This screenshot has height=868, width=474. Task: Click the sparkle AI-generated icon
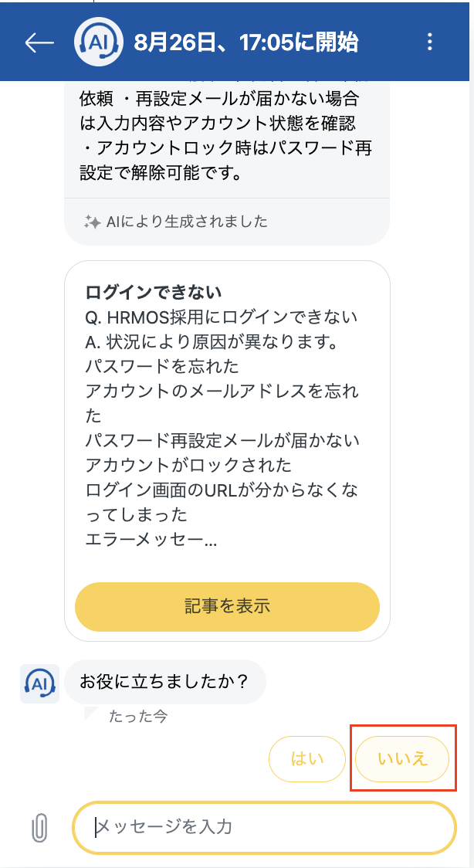point(92,222)
